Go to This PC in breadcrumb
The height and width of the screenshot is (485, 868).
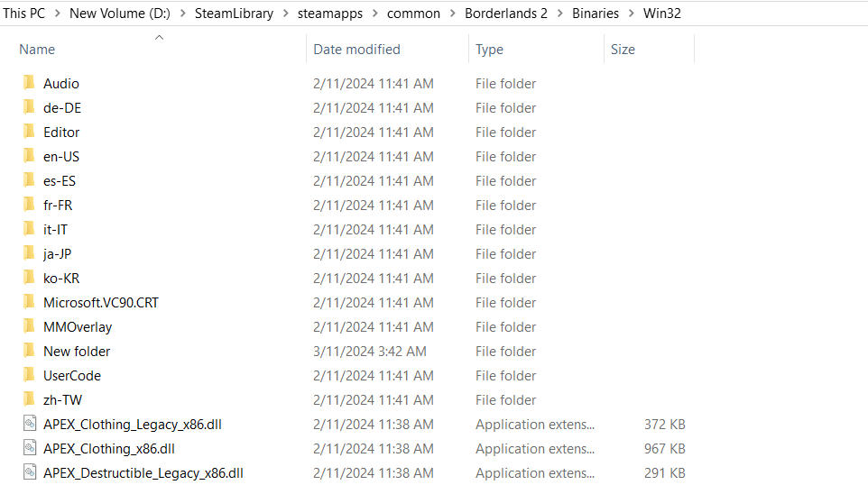[23, 14]
